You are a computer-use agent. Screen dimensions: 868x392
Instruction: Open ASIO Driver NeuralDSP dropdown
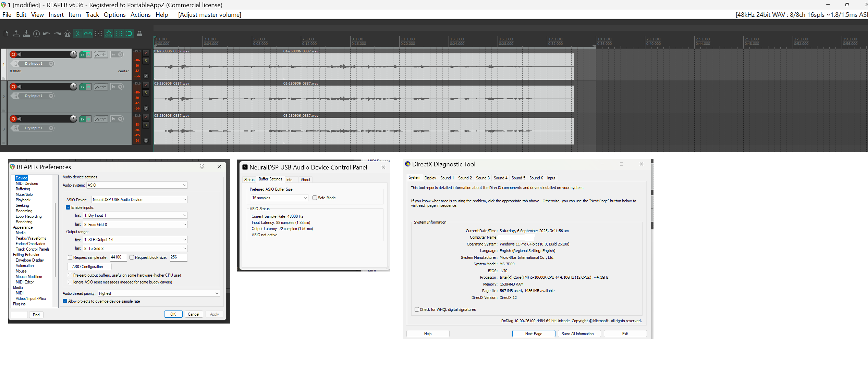pos(139,200)
